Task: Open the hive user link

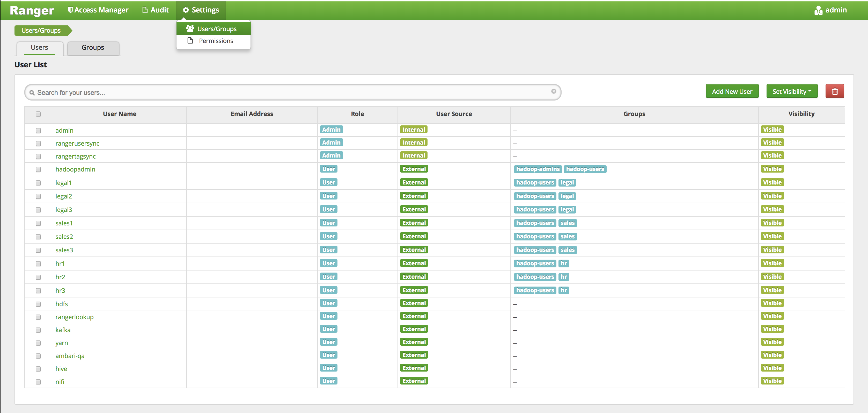Action: [x=61, y=369]
